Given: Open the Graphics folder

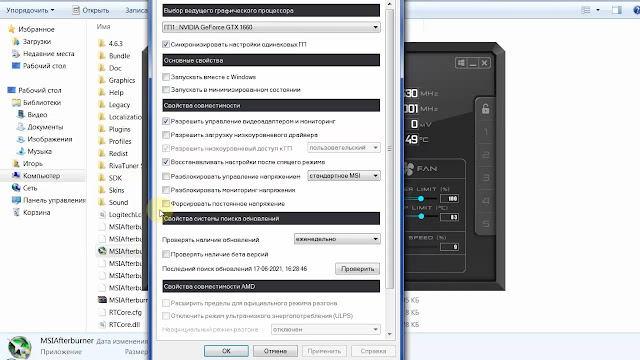Looking at the screenshot, I should [117, 80].
